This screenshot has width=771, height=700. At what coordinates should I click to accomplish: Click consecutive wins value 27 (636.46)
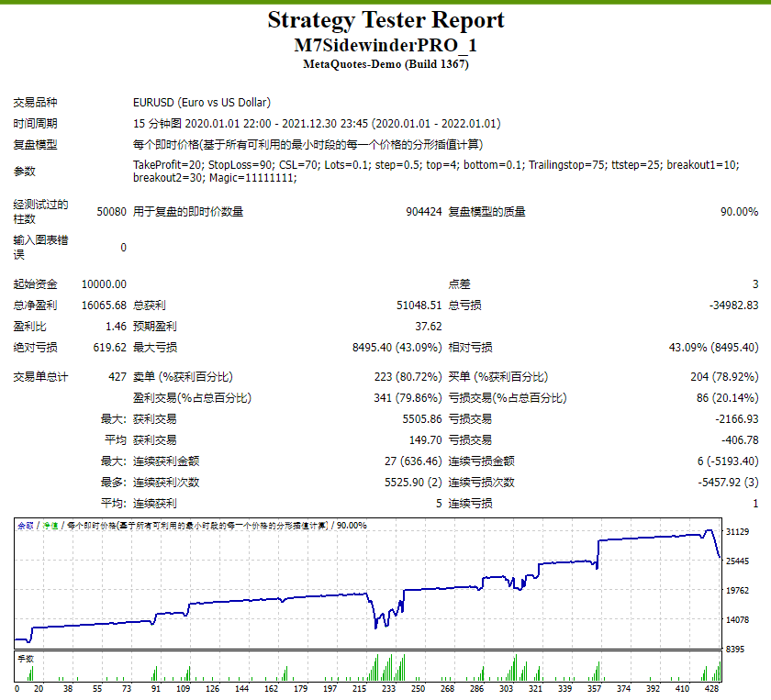413,461
